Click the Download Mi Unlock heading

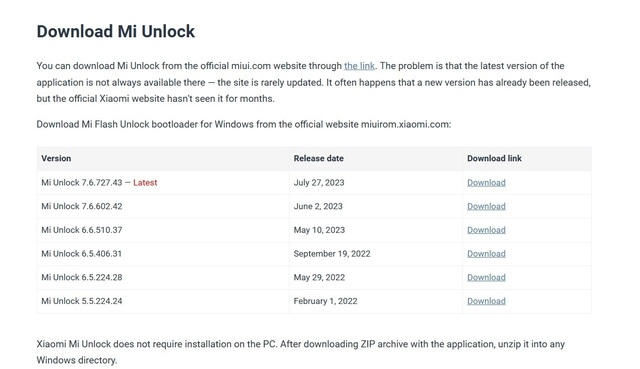click(116, 31)
